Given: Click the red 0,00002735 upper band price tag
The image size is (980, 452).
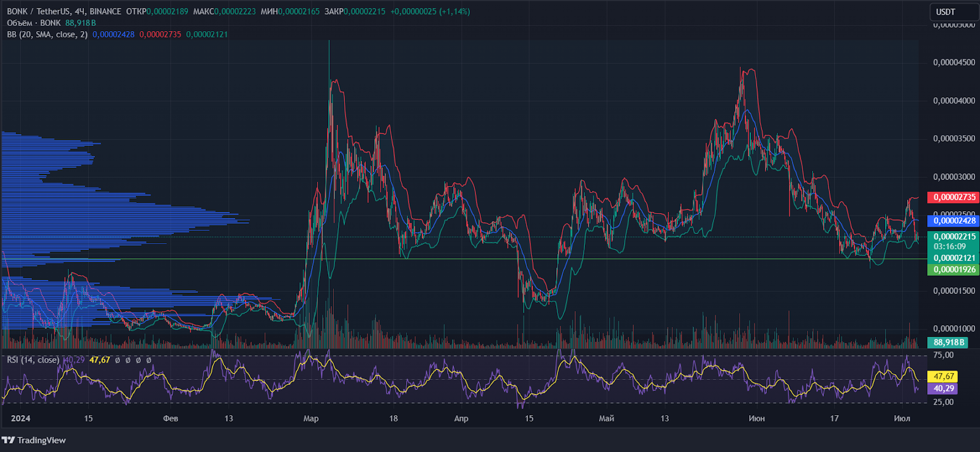Looking at the screenshot, I should pyautogui.click(x=954, y=197).
